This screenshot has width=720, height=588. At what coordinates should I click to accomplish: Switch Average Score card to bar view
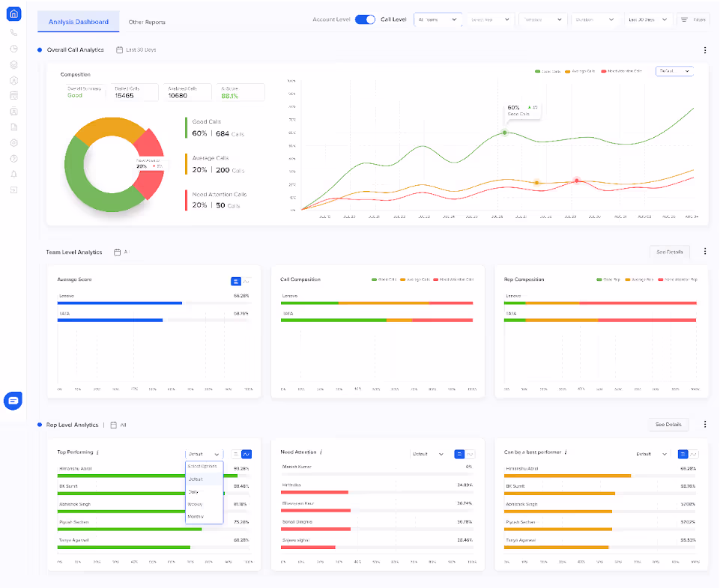[x=235, y=282]
